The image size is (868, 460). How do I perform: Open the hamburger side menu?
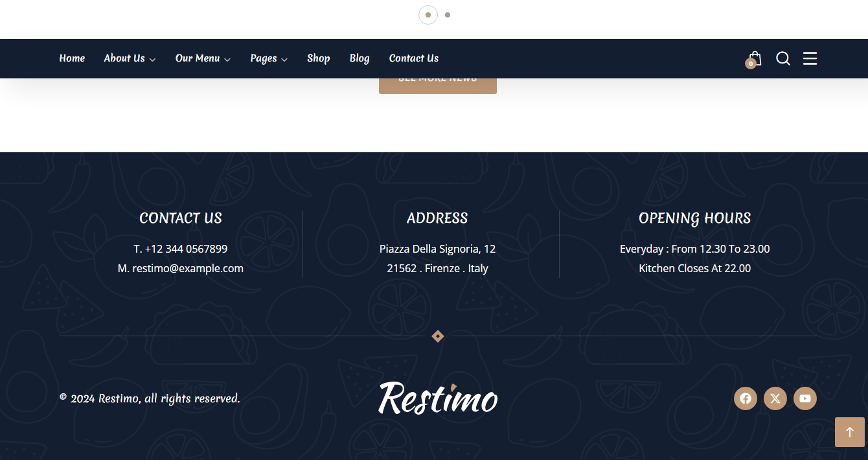point(810,58)
